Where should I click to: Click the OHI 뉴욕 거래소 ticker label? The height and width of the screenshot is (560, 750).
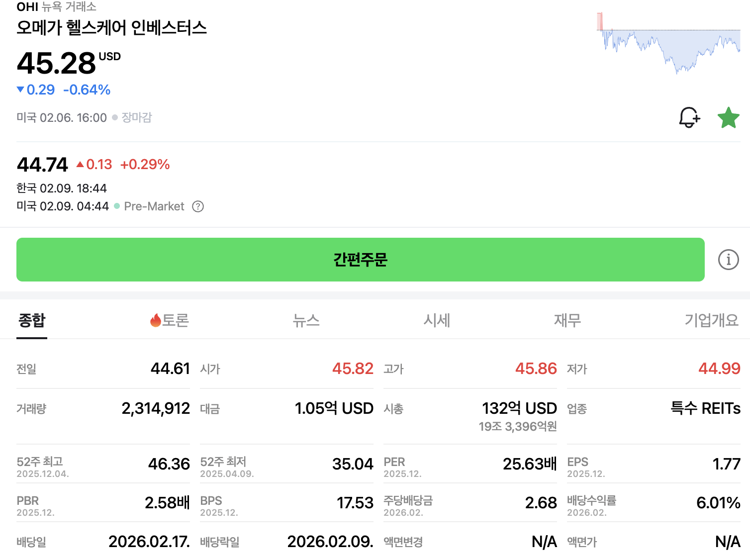coord(57,7)
